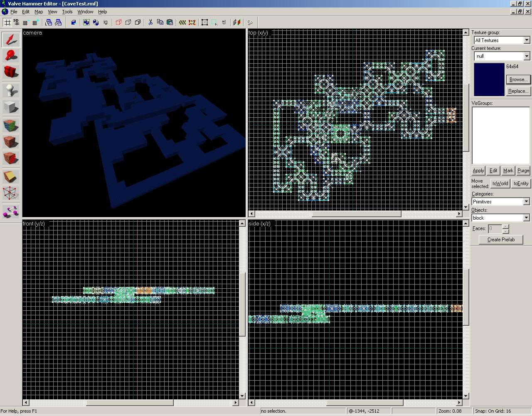
Task: Click the VisGroups Purge button
Action: tap(523, 171)
